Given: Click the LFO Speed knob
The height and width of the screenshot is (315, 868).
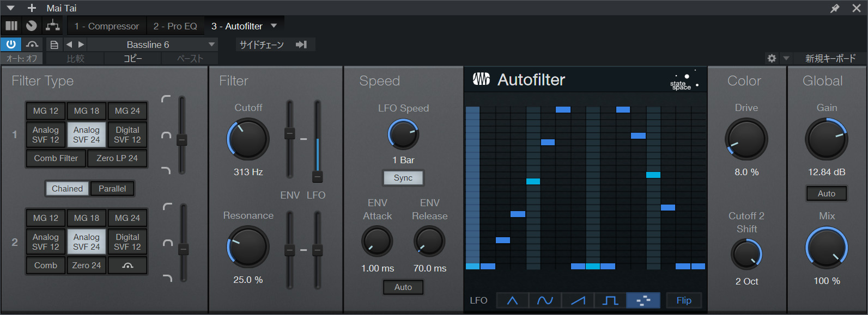Looking at the screenshot, I should point(403,134).
